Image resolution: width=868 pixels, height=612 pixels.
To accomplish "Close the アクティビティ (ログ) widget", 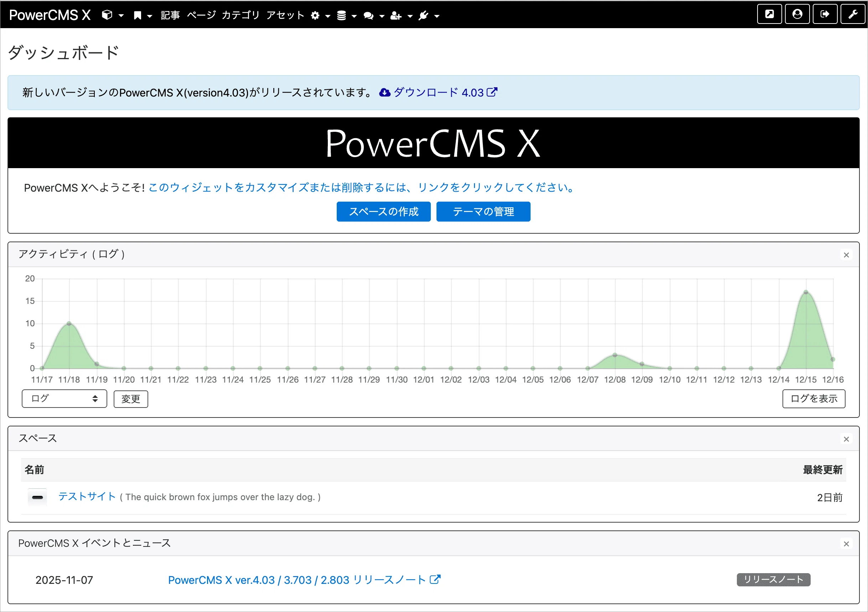I will coord(847,255).
